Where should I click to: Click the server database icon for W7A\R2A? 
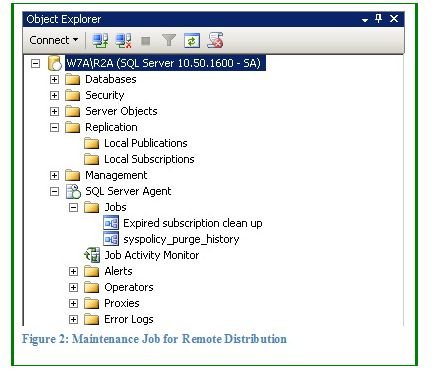coord(55,63)
